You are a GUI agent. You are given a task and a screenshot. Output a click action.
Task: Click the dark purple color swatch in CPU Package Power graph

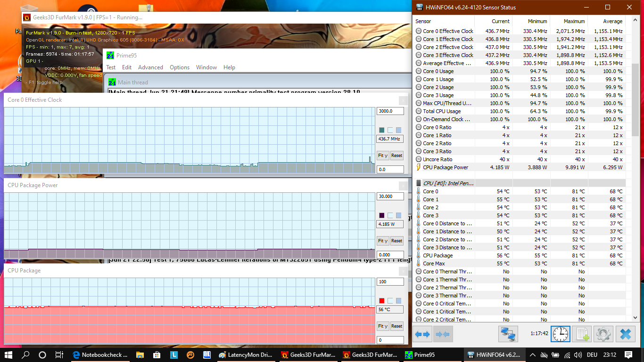click(382, 215)
